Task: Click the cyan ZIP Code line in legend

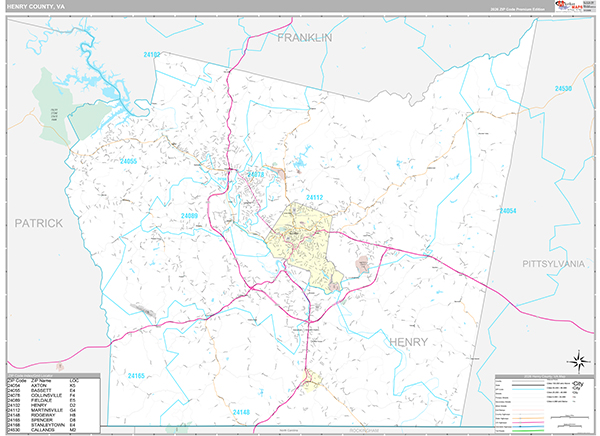Action: (527, 389)
